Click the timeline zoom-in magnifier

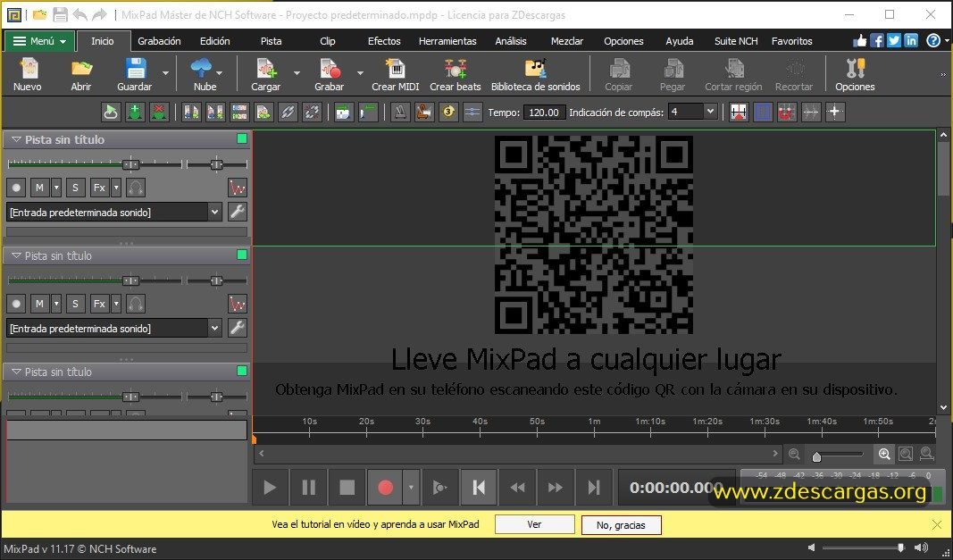coord(884,454)
